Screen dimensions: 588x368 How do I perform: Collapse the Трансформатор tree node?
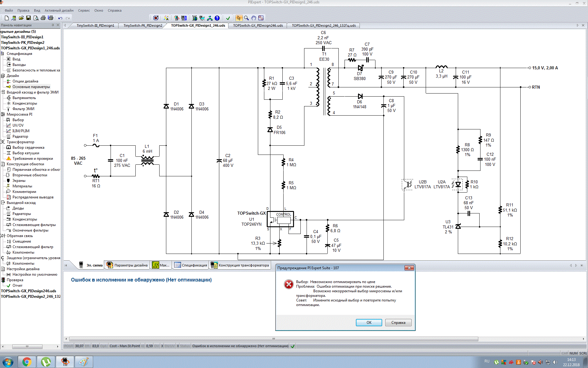coord(3,142)
